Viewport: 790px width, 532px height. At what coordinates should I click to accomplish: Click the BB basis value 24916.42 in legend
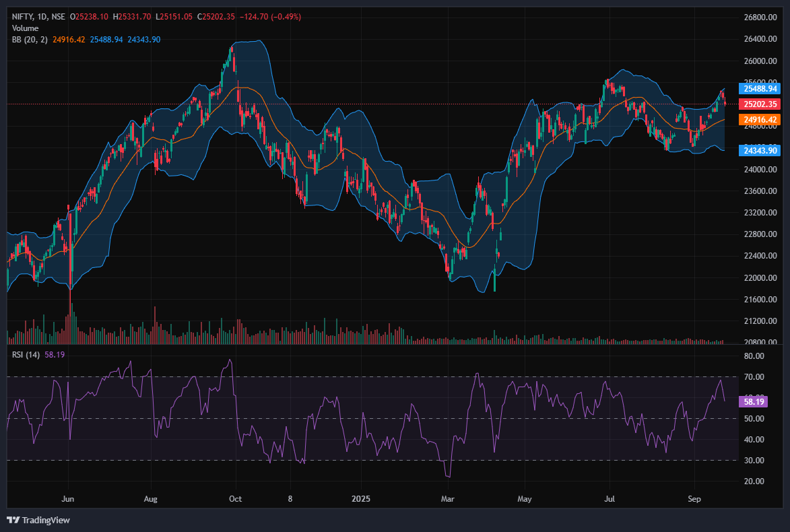69,39
